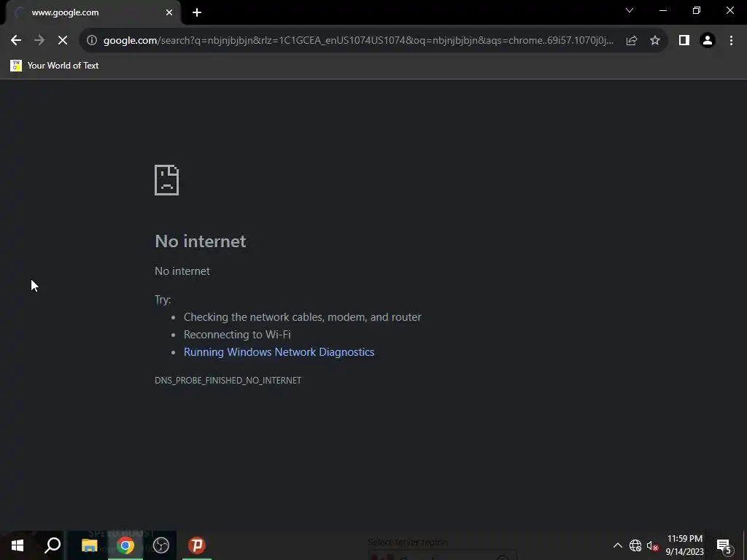
Task: Show hidden system tray icons
Action: pos(617,545)
